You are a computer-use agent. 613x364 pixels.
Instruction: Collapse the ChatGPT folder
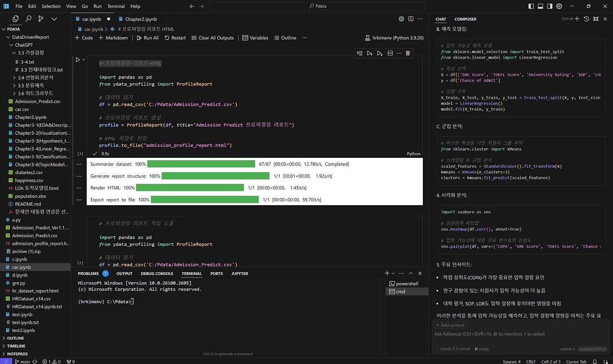[23, 45]
